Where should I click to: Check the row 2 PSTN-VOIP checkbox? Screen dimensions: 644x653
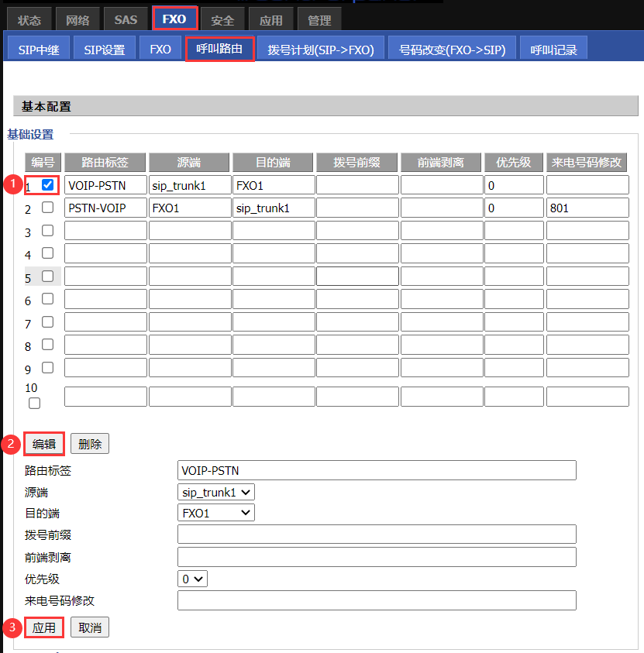coord(47,208)
